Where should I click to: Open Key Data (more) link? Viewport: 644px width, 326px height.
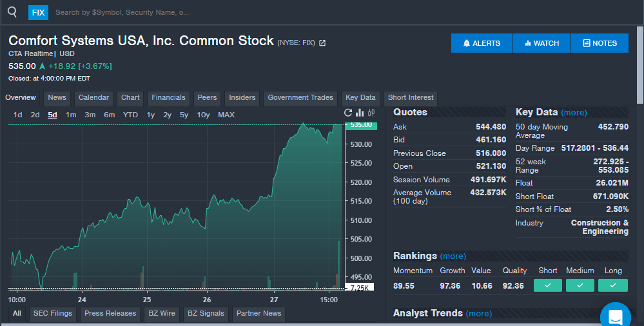tap(574, 113)
